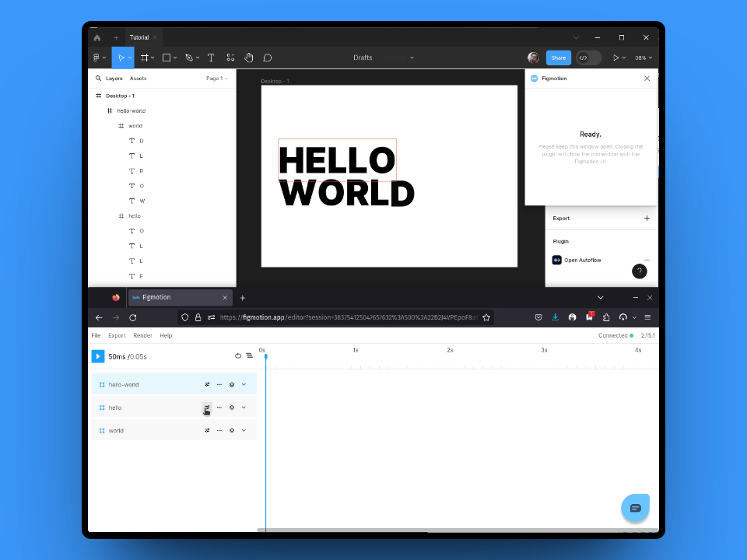Select the Move tool in Figma toolbar

point(121,58)
